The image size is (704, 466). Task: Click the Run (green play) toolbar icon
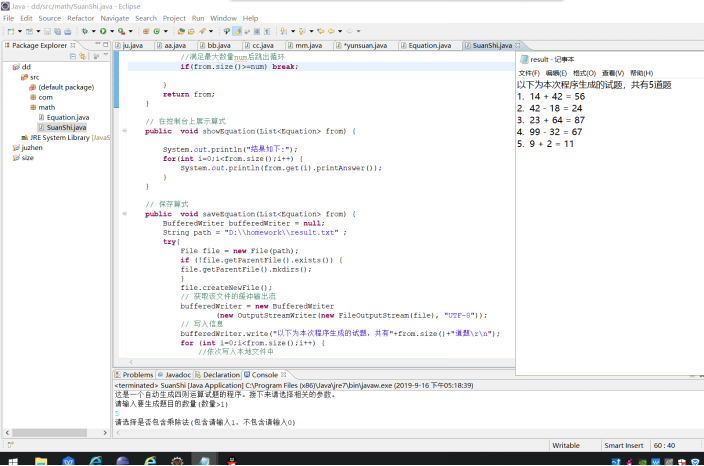[102, 31]
